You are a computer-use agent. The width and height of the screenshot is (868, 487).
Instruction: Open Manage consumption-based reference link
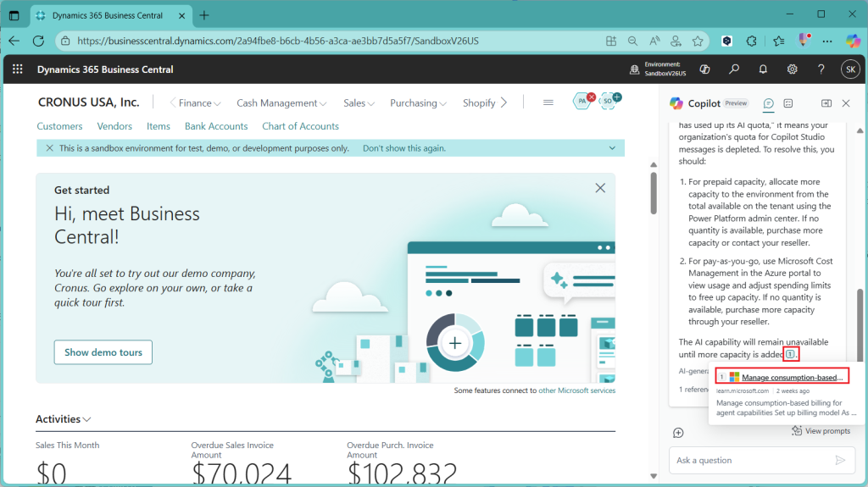pyautogui.click(x=793, y=377)
